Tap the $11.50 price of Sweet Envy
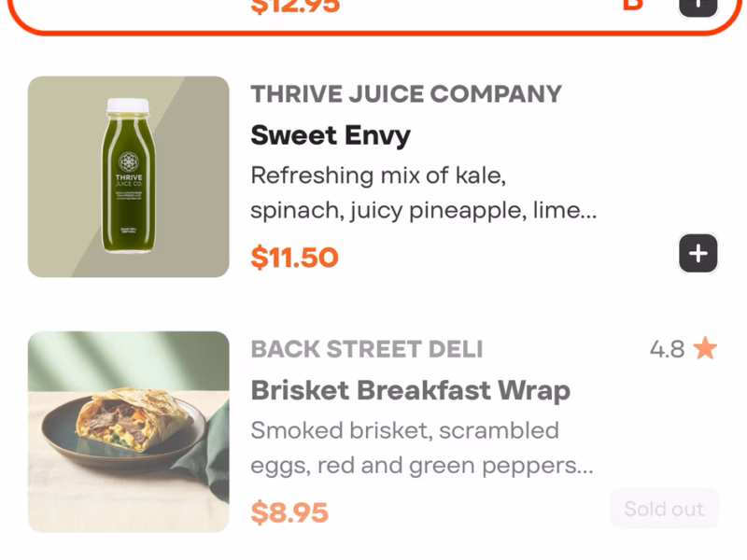 tap(294, 257)
